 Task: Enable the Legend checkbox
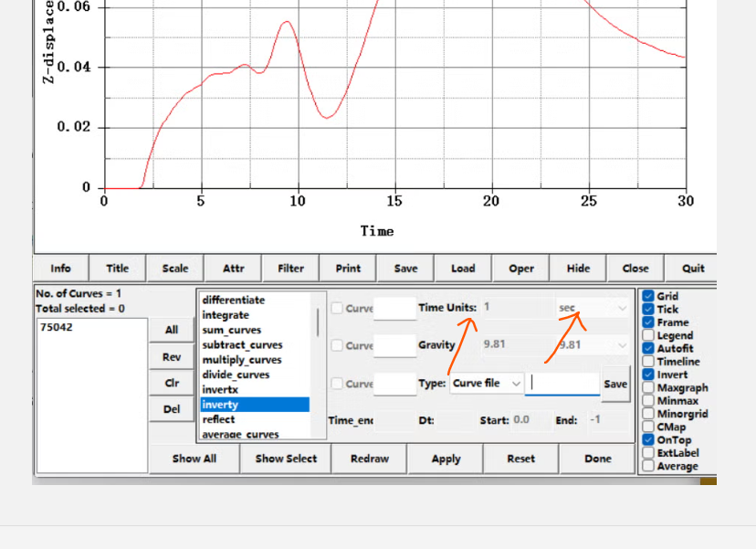coord(648,336)
